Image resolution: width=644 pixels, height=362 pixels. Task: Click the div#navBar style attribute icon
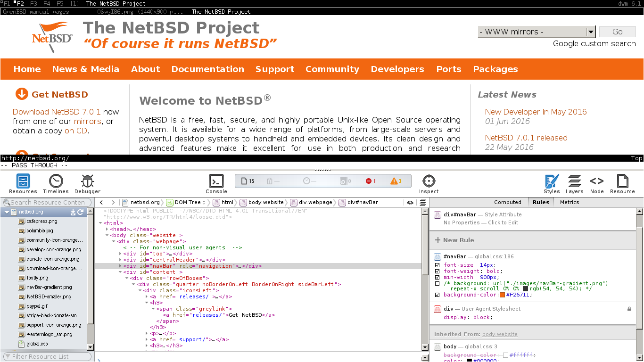(x=437, y=214)
